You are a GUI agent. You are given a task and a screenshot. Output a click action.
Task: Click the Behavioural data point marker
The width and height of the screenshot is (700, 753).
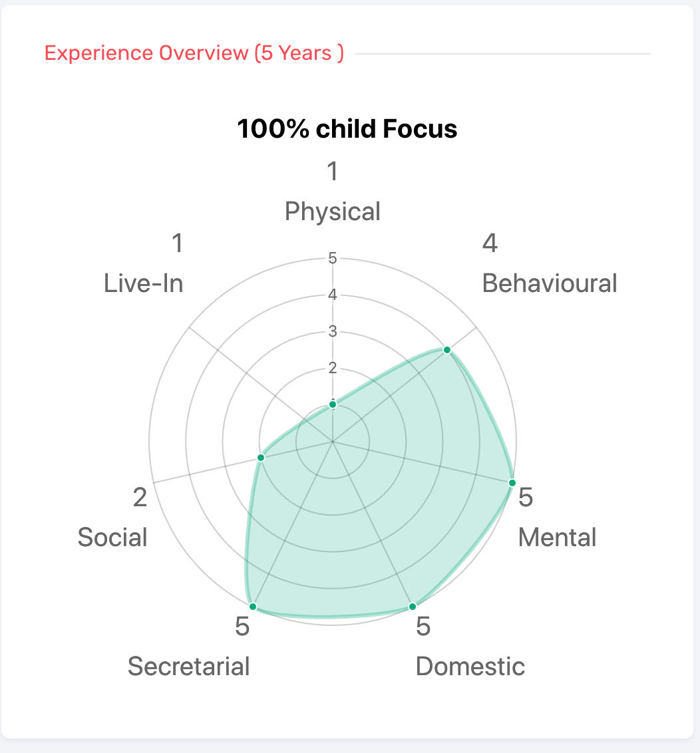[447, 350]
